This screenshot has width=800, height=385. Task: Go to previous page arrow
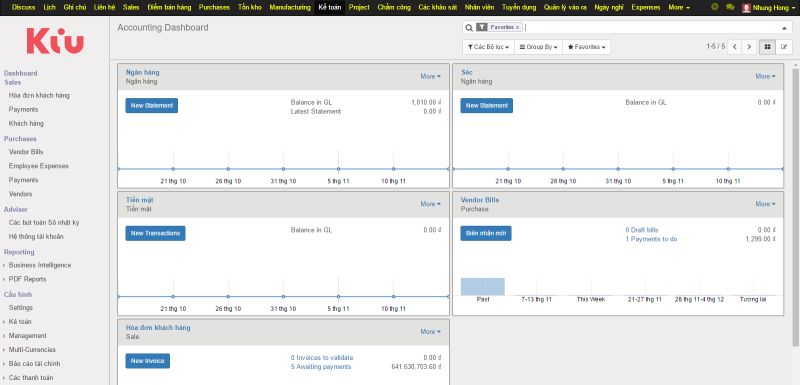point(735,47)
